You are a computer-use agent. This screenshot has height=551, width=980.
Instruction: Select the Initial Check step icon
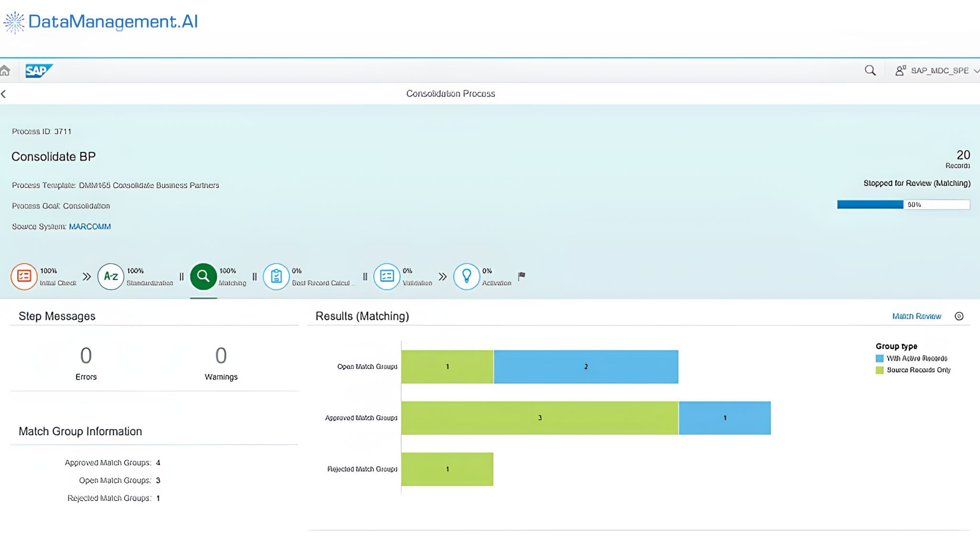tap(24, 276)
